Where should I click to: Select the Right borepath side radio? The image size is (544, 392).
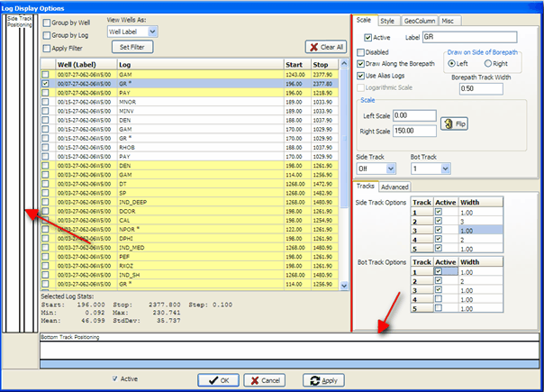point(488,64)
